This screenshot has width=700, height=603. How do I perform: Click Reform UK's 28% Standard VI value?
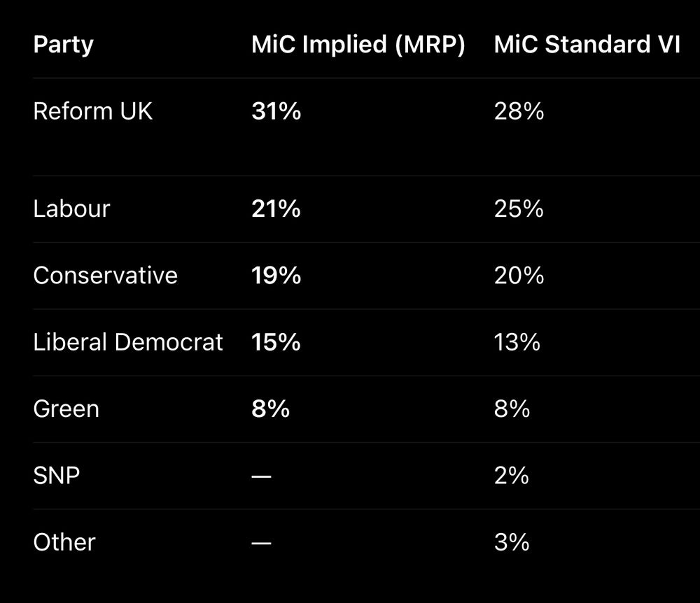coord(519,111)
